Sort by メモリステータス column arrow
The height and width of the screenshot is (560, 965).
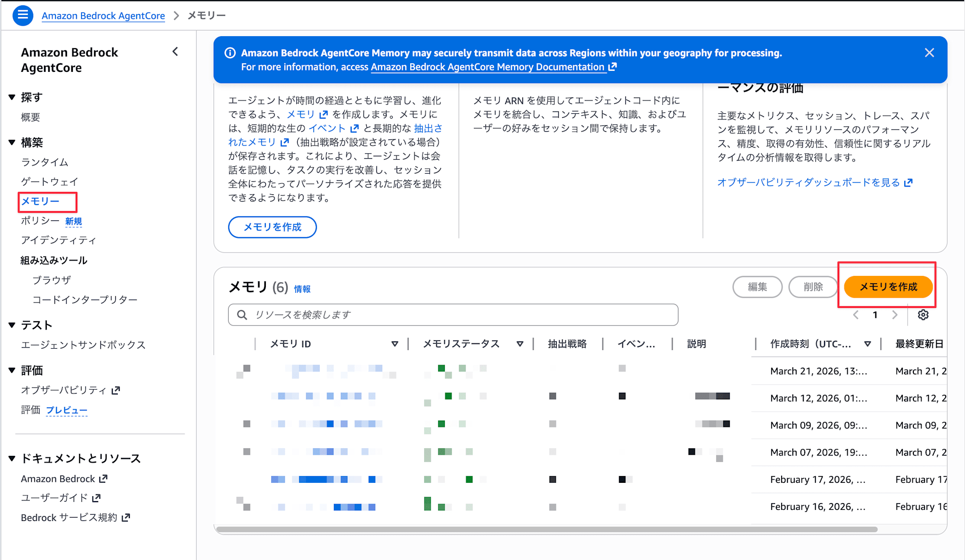520,344
